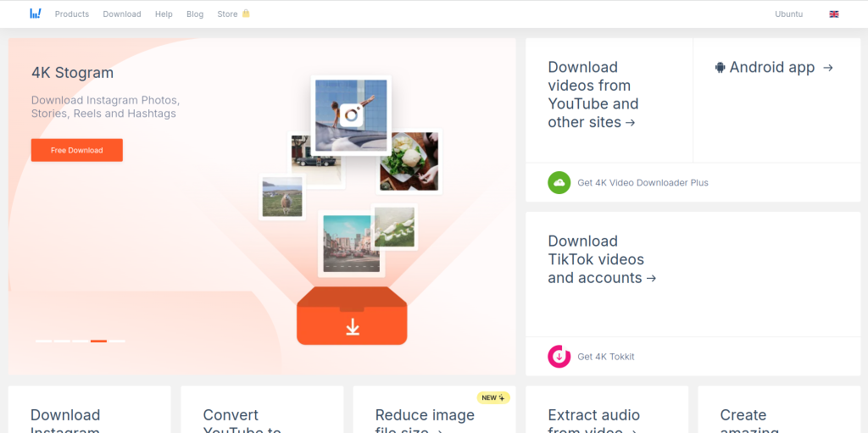The width and height of the screenshot is (868, 433).
Task: Click the Instagram logo on top photo
Action: 352,115
